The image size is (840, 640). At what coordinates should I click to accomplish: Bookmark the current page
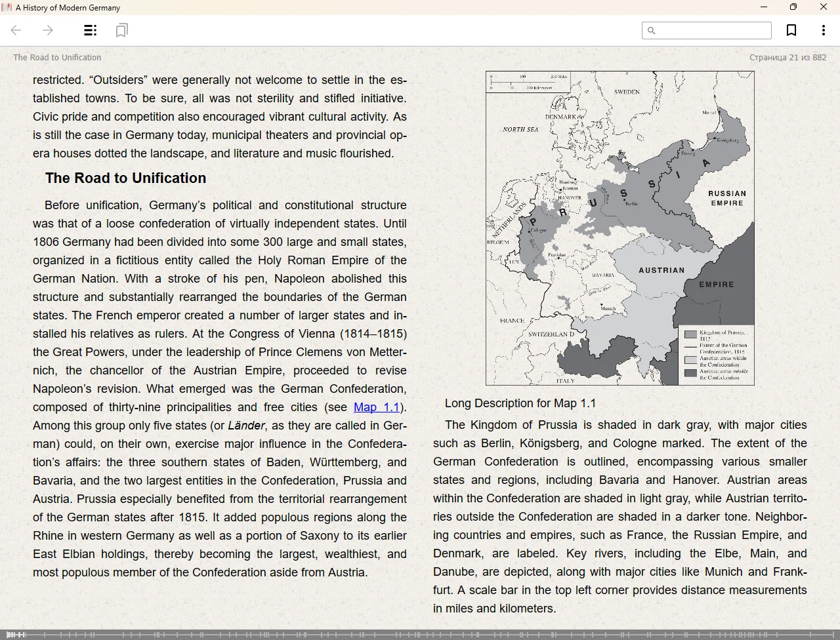[x=791, y=30]
